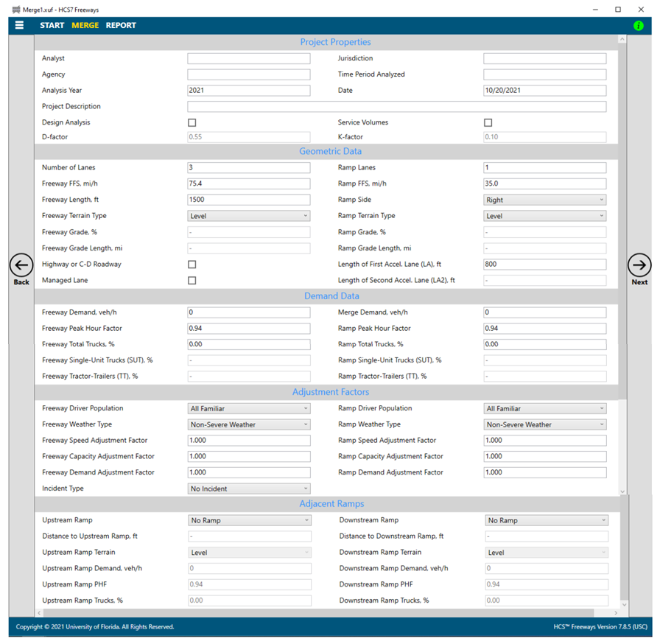Screen dimensions: 660x644
Task: Click the Agency input field
Action: (x=249, y=74)
